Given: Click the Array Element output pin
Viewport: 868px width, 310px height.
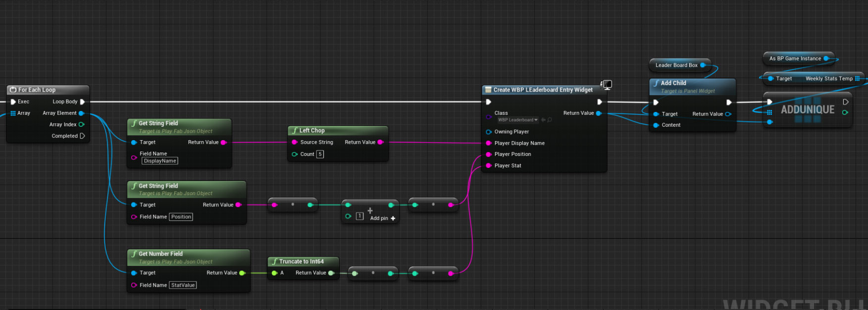Looking at the screenshot, I should point(81,113).
